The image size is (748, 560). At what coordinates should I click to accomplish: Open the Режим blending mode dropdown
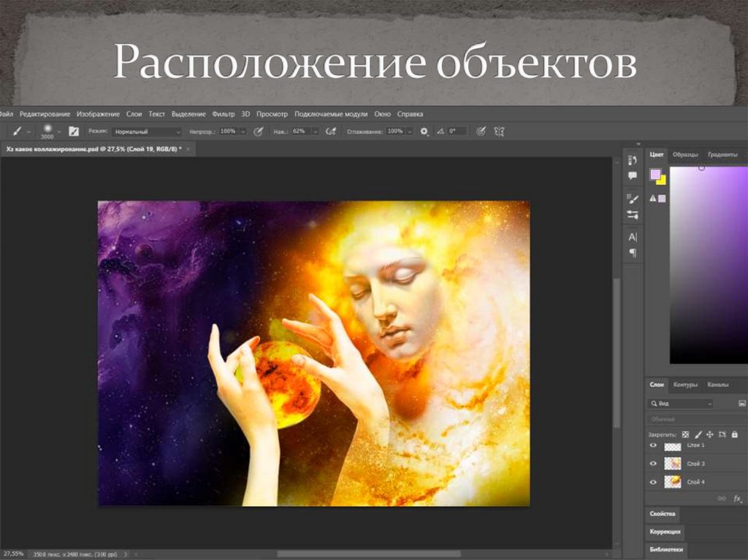146,131
